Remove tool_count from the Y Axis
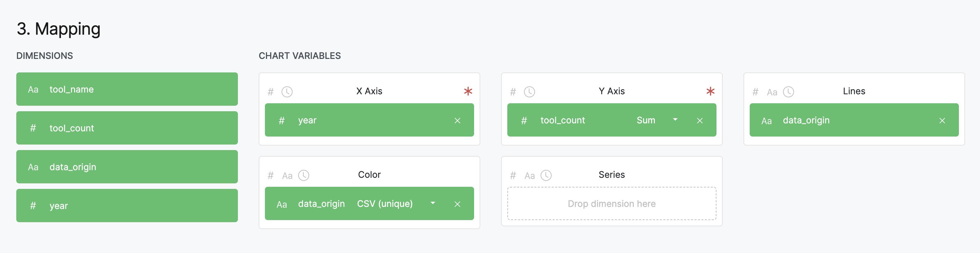980x253 pixels. pyautogui.click(x=699, y=121)
